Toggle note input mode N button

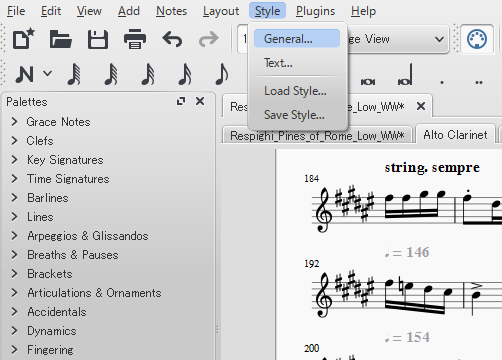pyautogui.click(x=24, y=74)
